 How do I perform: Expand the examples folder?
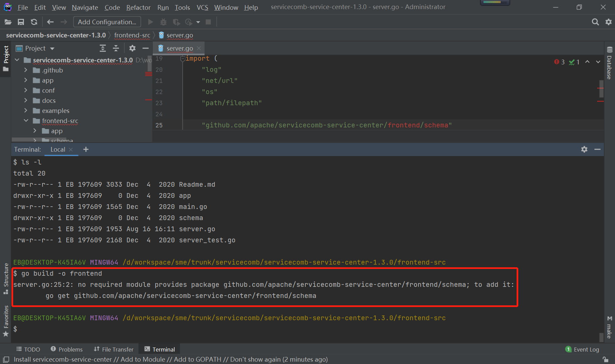pos(26,111)
